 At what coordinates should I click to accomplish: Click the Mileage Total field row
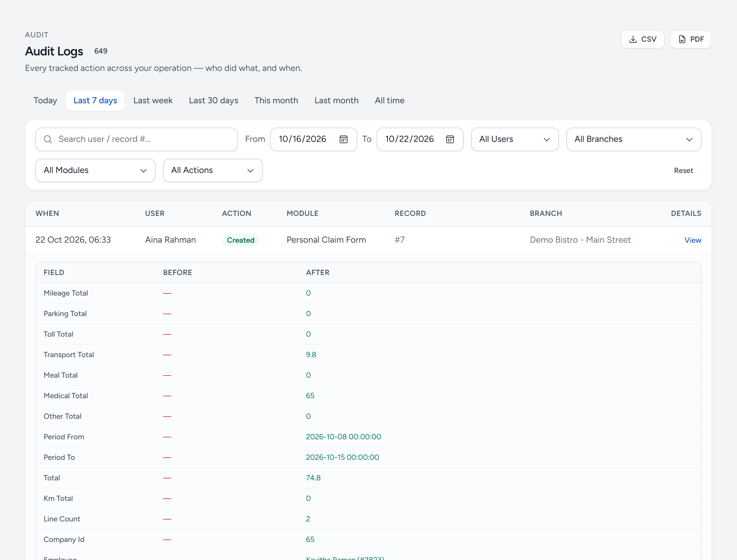pyautogui.click(x=368, y=293)
